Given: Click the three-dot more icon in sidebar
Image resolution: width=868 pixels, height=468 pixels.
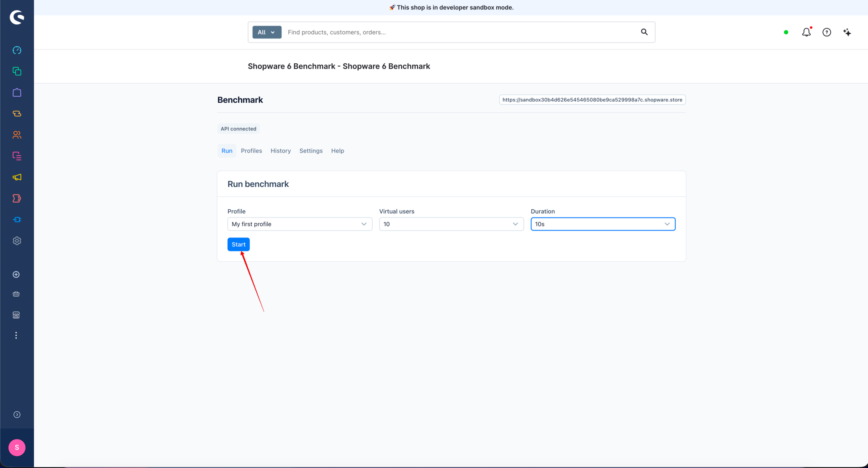Looking at the screenshot, I should tap(16, 335).
